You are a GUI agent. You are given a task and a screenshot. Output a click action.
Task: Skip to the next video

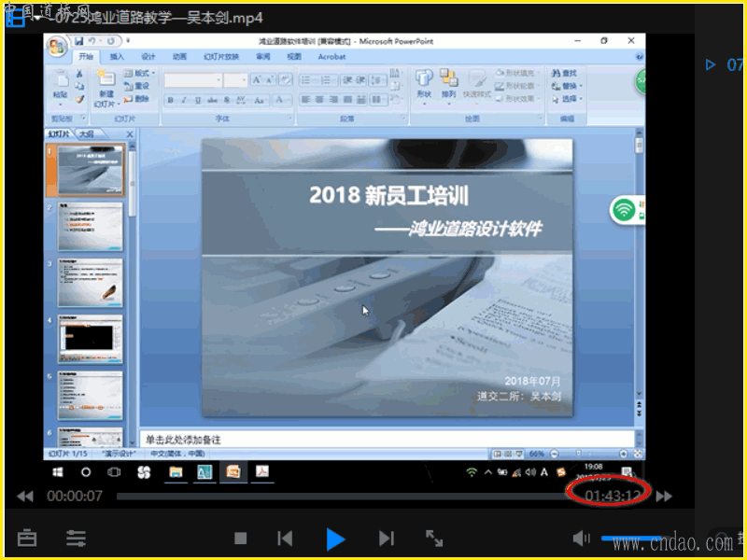coord(387,539)
